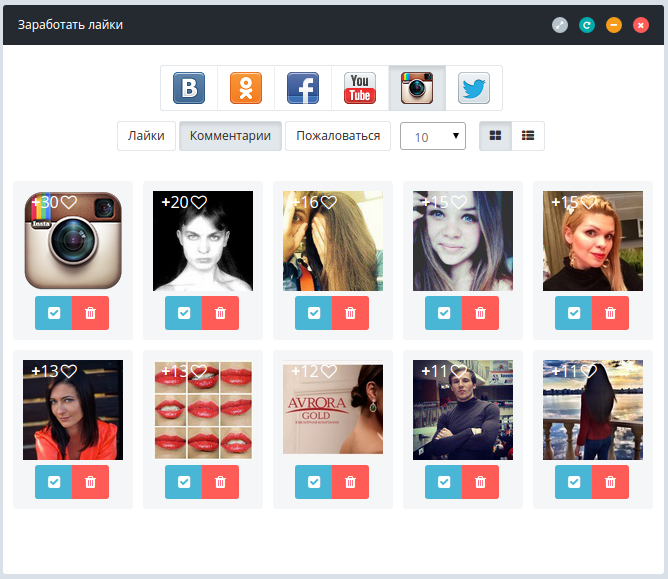The image size is (668, 579).
Task: Delete the +11 man with crossed arms task
Action: click(x=480, y=482)
